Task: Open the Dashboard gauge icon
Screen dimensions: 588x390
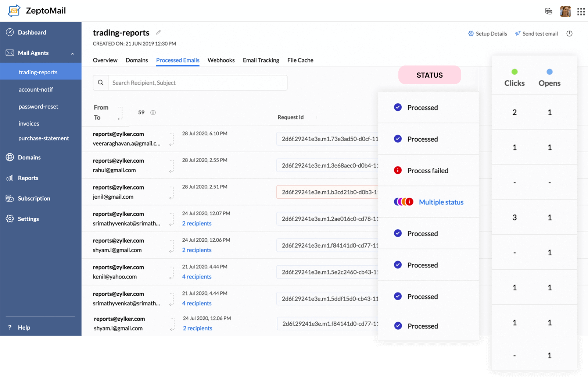Action: tap(10, 32)
